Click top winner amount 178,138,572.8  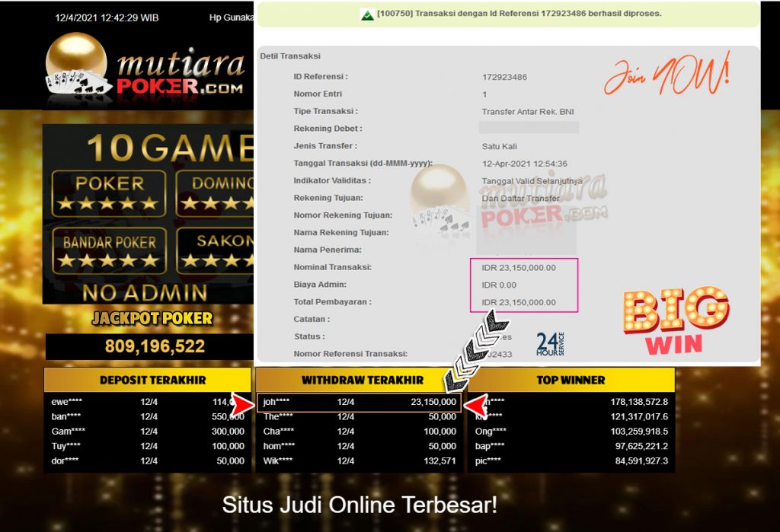click(639, 402)
